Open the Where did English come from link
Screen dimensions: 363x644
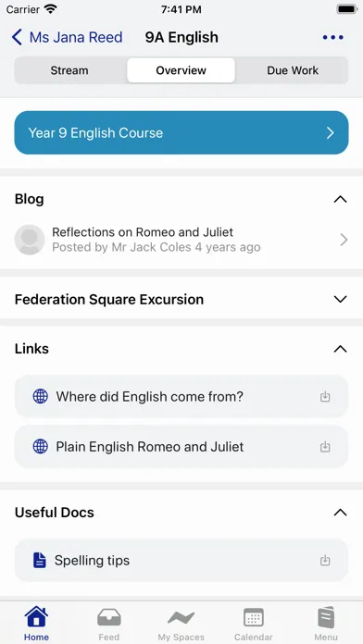coord(181,397)
